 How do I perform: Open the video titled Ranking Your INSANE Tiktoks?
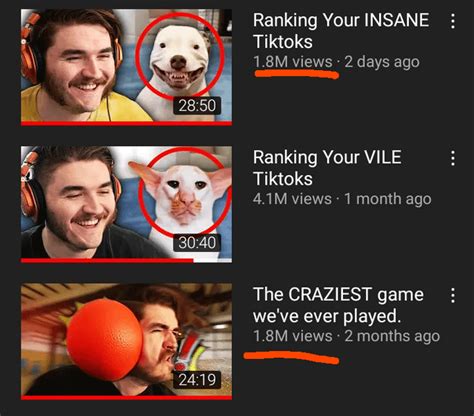click(341, 31)
